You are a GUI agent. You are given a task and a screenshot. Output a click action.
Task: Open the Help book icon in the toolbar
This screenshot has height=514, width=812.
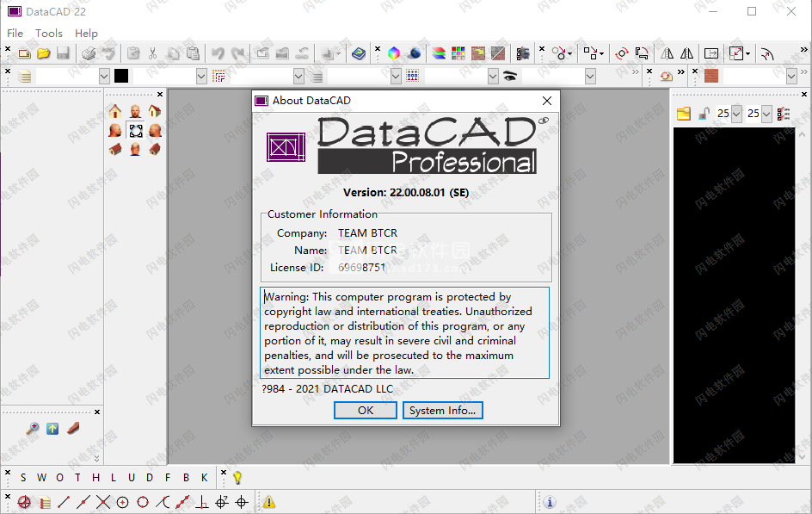pos(359,53)
